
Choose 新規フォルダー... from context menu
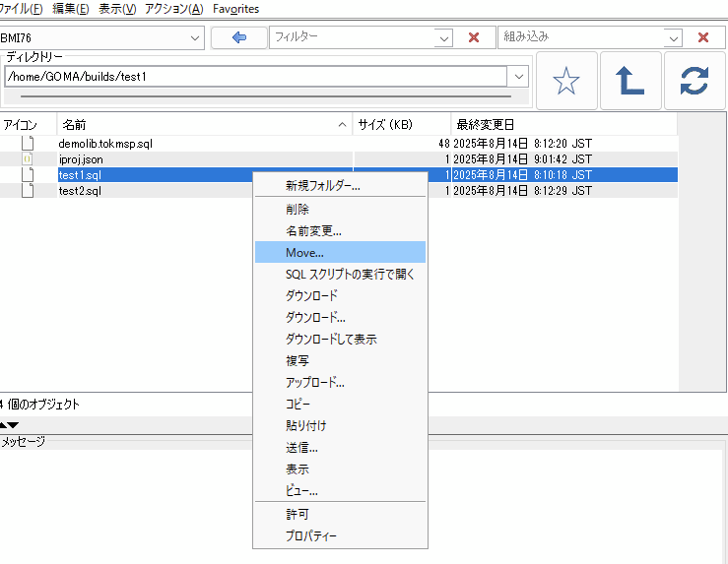click(340, 186)
